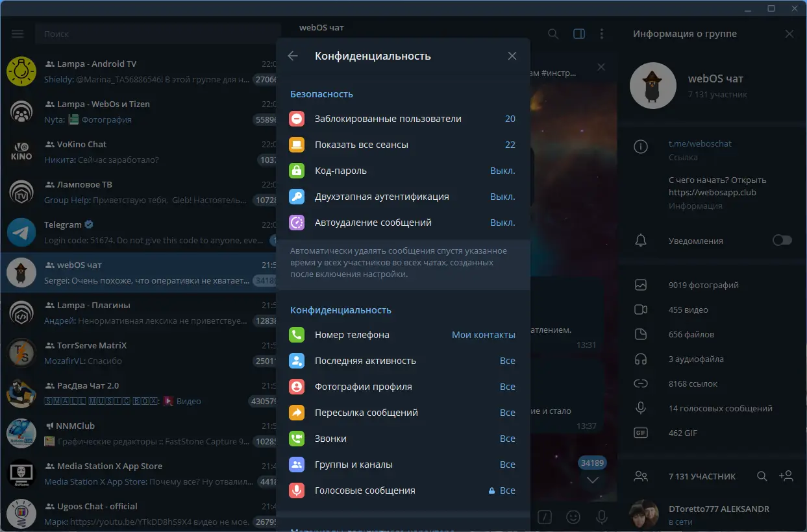Image resolution: width=807 pixels, height=532 pixels.
Task: Click the emoji smiley icon
Action: [x=573, y=517]
